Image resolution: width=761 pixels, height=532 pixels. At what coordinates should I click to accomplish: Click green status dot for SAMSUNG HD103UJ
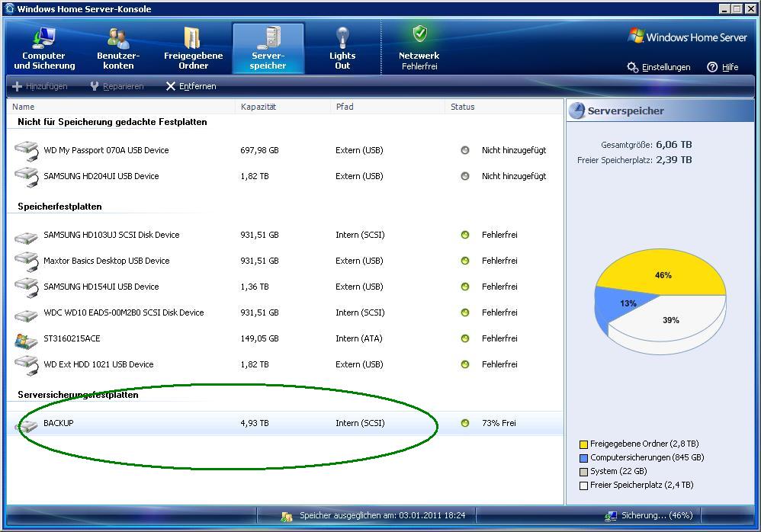point(465,235)
